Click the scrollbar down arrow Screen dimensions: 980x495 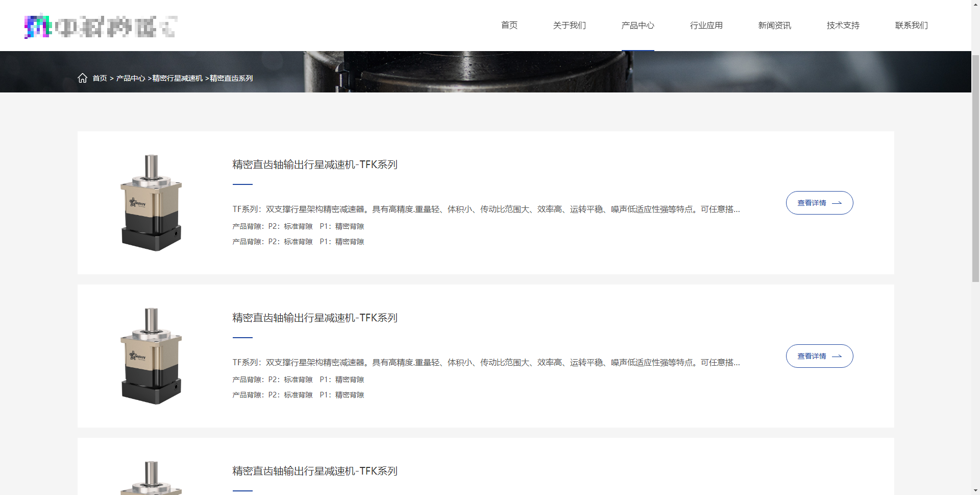975,490
